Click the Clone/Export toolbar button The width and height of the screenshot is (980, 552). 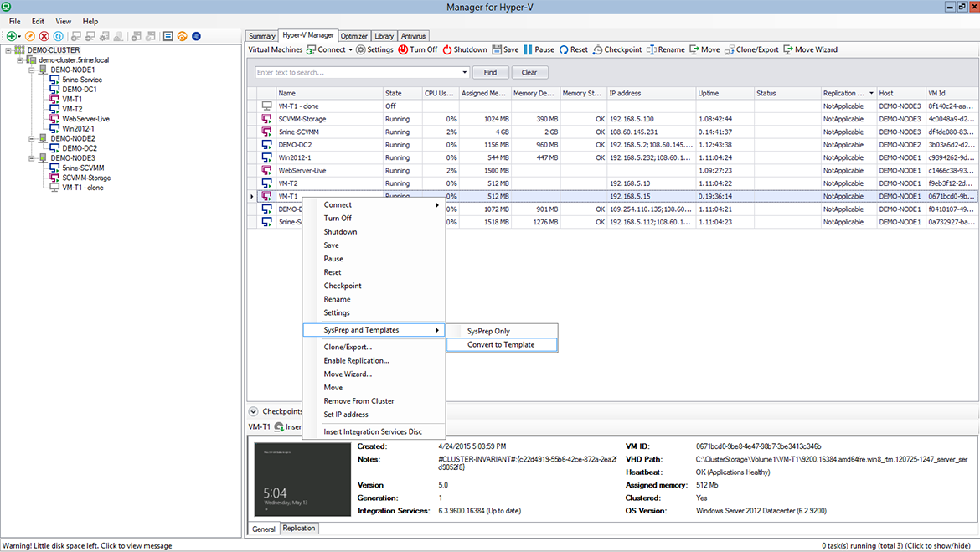751,49
